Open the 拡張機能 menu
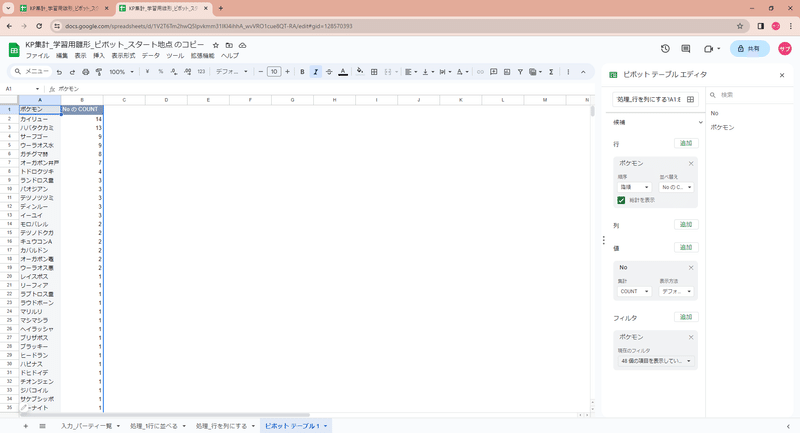The height and width of the screenshot is (433, 800). [x=203, y=56]
